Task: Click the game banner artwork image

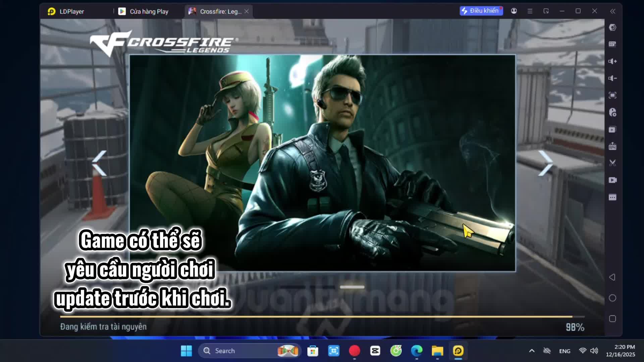Action: [x=322, y=163]
